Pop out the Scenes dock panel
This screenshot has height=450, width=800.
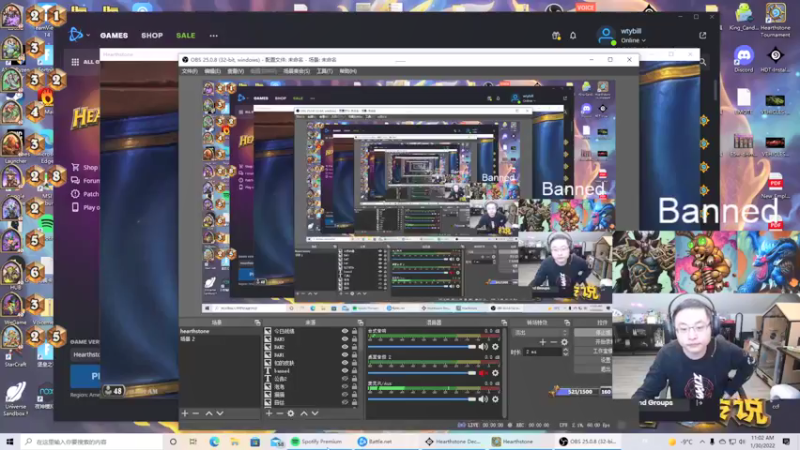click(x=257, y=322)
